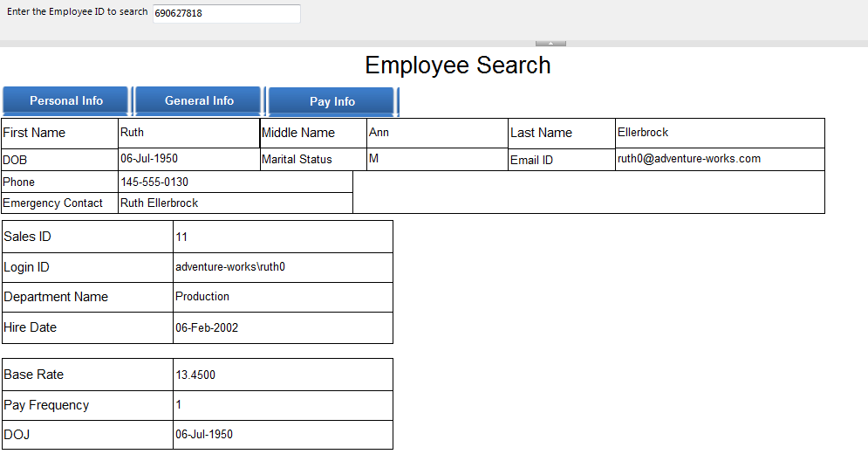
Task: Click the DOJ label cell
Action: [87, 435]
